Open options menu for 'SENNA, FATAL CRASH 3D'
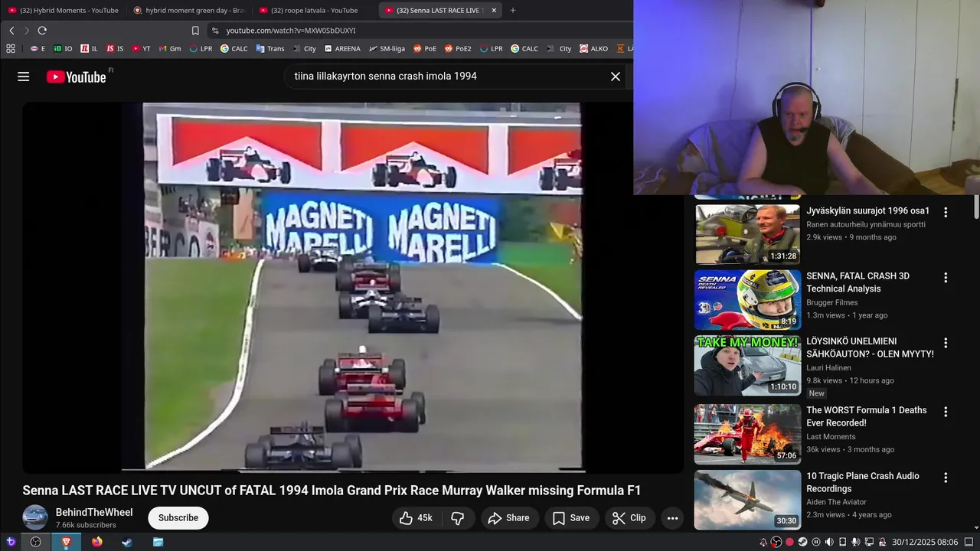The width and height of the screenshot is (980, 551). [x=946, y=278]
